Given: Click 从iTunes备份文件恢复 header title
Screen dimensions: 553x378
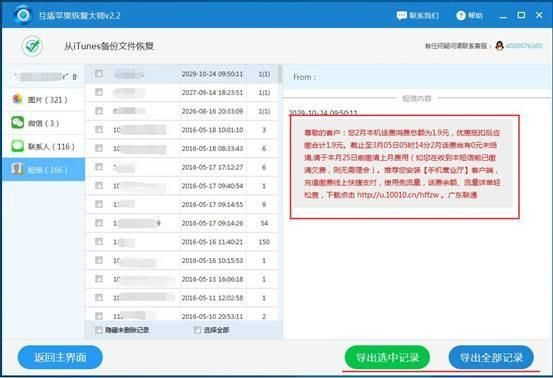Looking at the screenshot, I should pyautogui.click(x=109, y=46).
